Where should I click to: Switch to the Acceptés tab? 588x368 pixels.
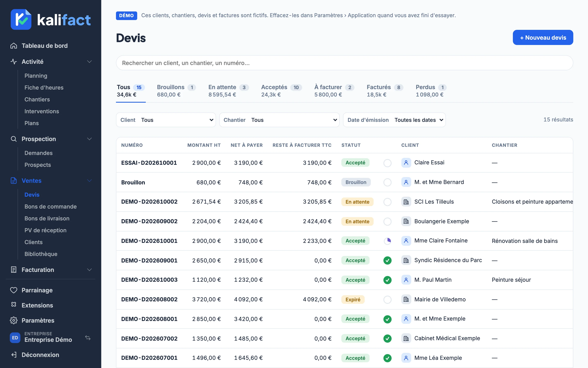click(x=281, y=91)
